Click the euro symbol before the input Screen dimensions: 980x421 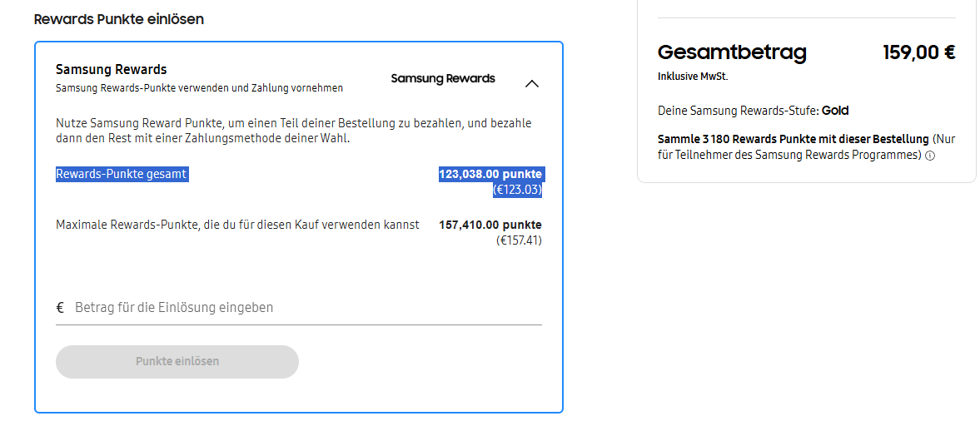60,308
